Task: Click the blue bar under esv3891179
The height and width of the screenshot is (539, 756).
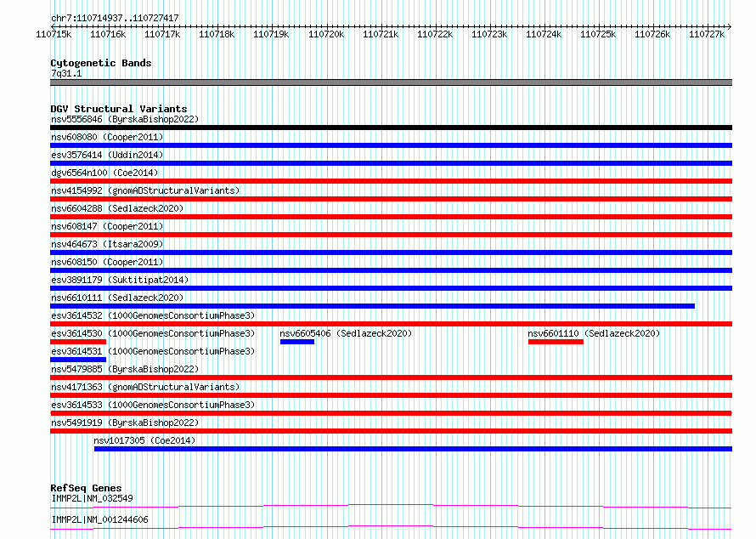Action: pyautogui.click(x=391, y=288)
